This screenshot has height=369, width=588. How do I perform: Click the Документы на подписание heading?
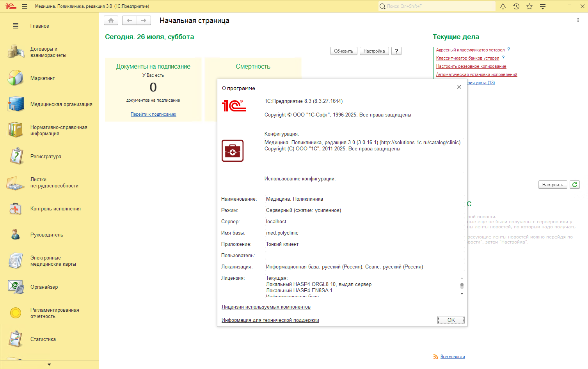point(153,67)
